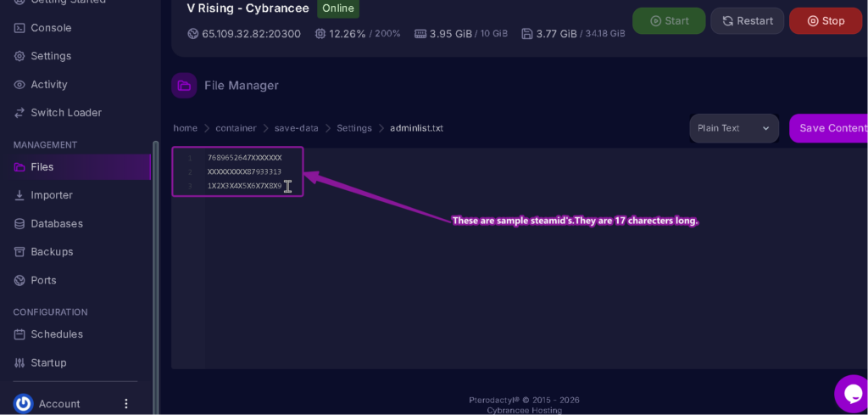
Task: Click the Databases cylinder icon
Action: tap(19, 223)
